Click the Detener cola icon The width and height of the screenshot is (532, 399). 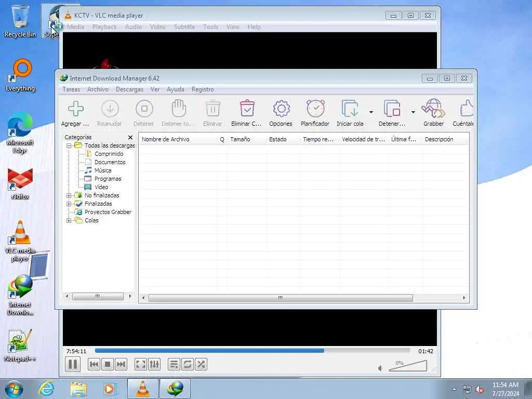coord(392,109)
